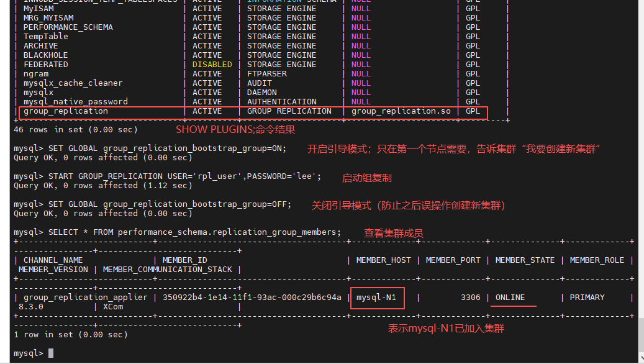Select 'group_replication.so' library text
Image resolution: width=644 pixels, height=364 pixels.
point(401,111)
